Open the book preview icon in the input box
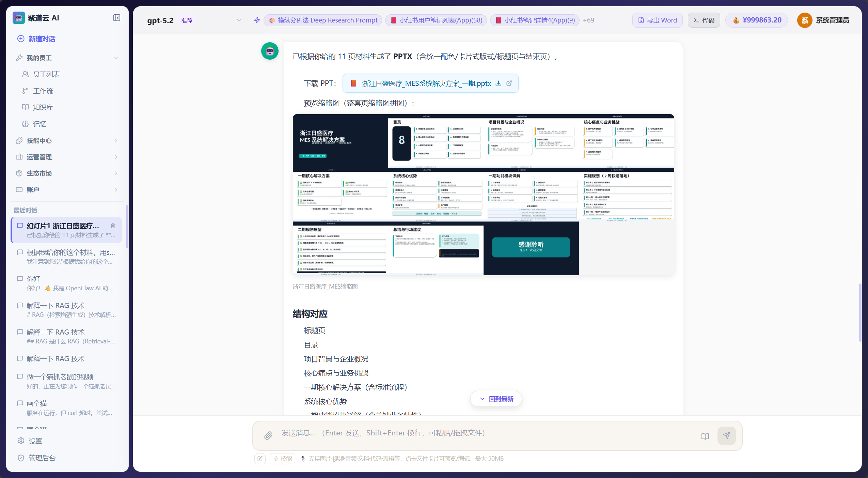The height and width of the screenshot is (478, 868). [x=705, y=436]
